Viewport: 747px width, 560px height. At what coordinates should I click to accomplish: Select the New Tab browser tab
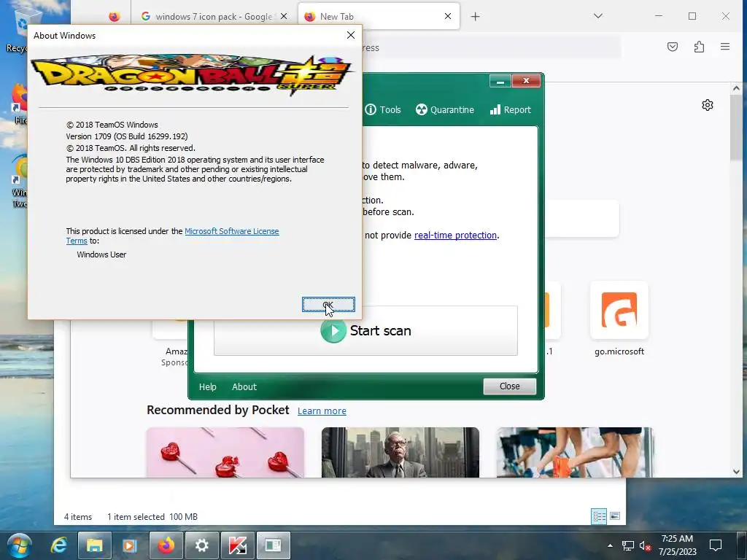point(379,17)
